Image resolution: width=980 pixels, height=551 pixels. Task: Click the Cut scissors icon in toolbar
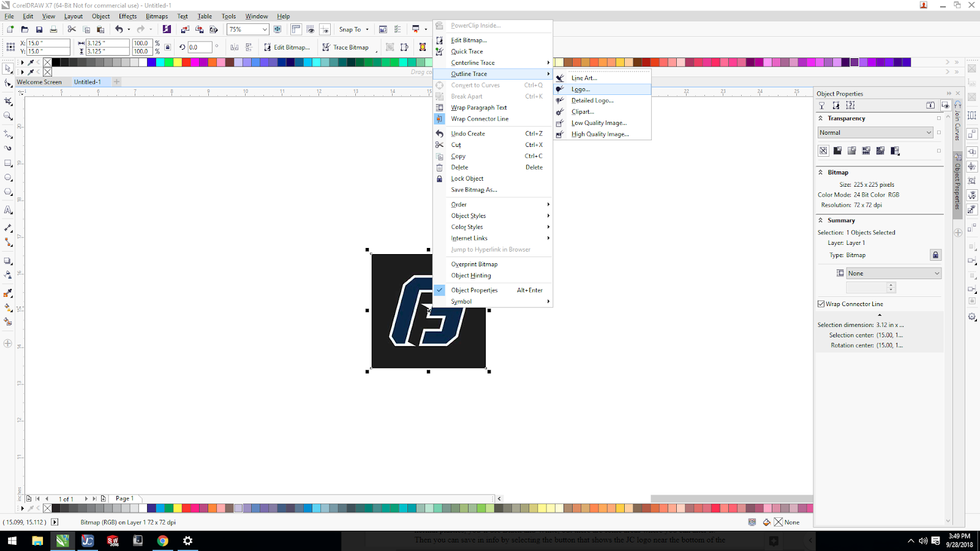(x=72, y=29)
